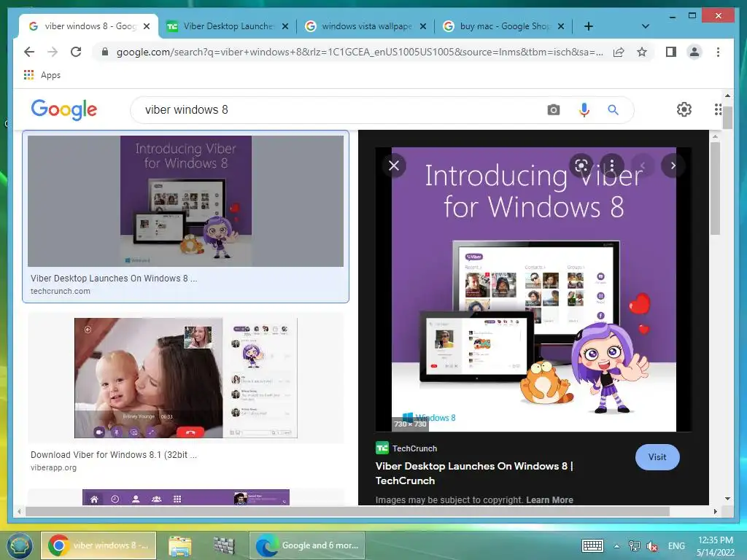Share this page from the address bar

click(x=619, y=52)
